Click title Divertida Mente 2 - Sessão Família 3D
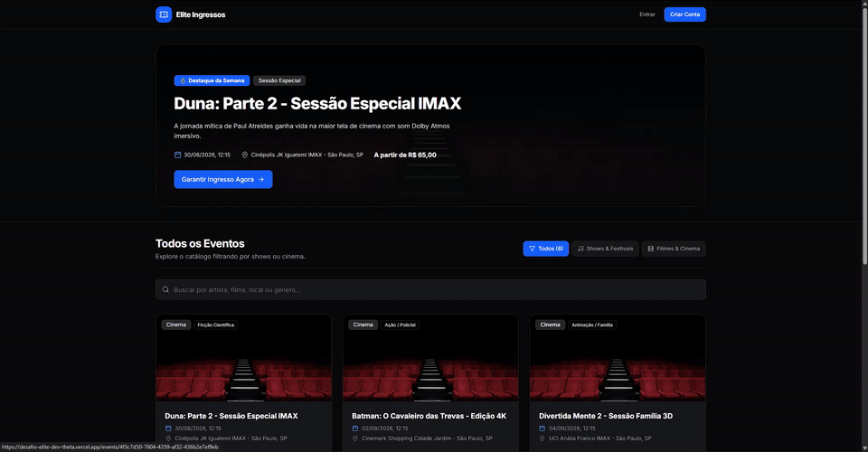 [x=606, y=416]
